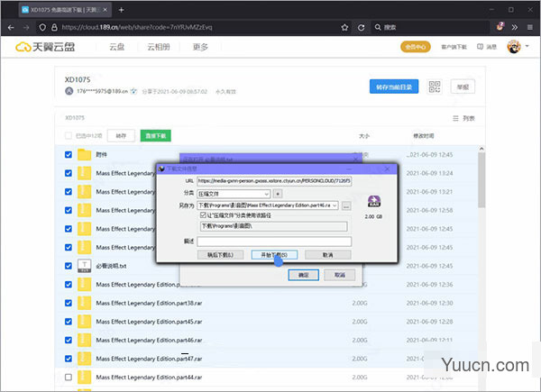
Task: Open the Firefox hamburger menu
Action: (529, 27)
